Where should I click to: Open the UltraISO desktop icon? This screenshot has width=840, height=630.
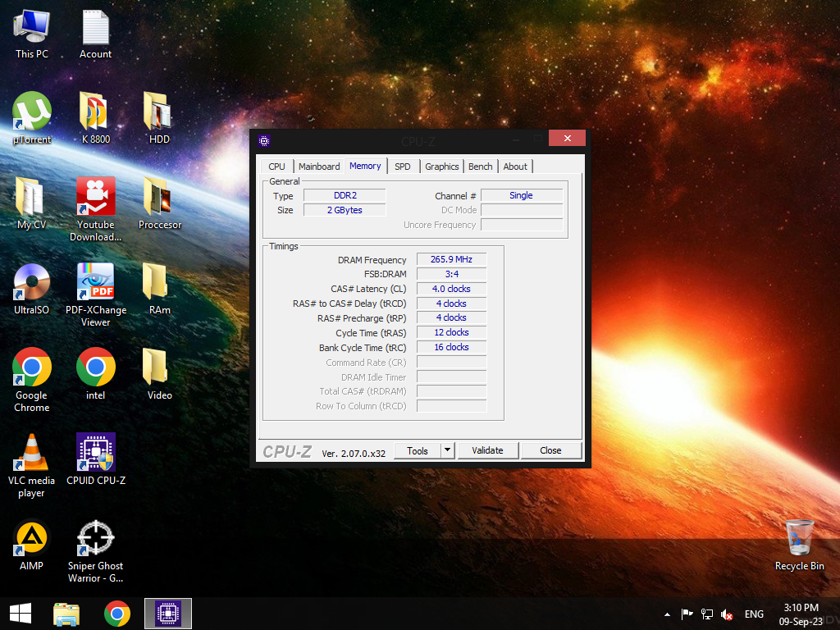point(32,282)
